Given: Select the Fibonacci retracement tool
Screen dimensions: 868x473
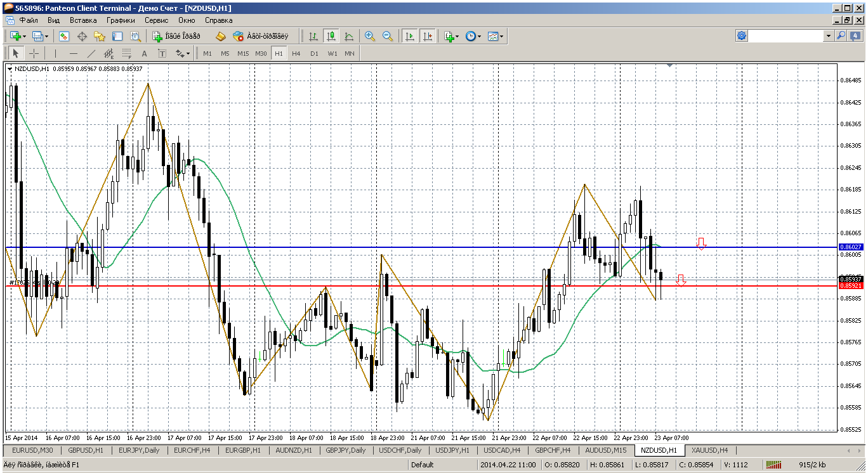Looking at the screenshot, I should point(127,53).
